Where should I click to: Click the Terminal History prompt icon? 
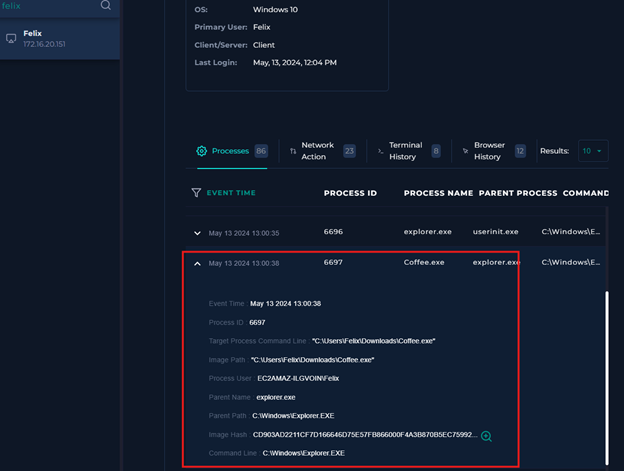381,151
